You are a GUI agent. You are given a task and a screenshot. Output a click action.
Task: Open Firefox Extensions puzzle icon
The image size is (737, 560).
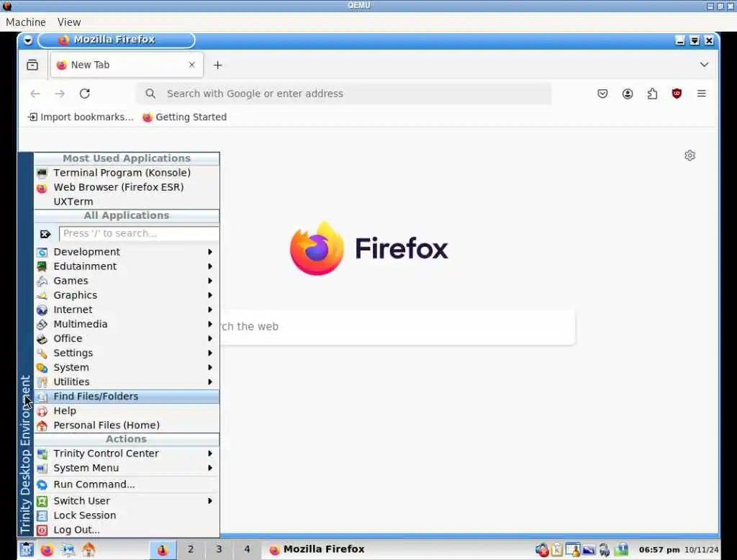(652, 94)
